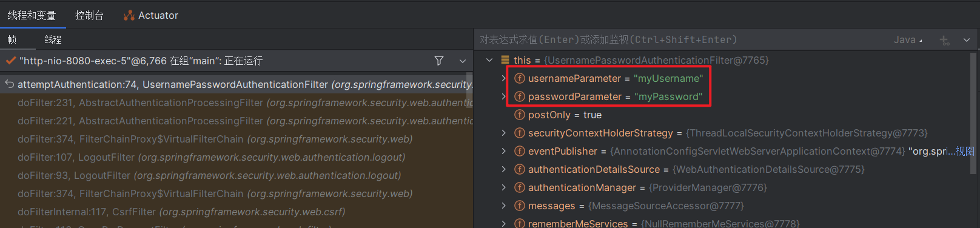Expand the eventPublisher field
The width and height of the screenshot is (980, 228).
click(x=503, y=151)
